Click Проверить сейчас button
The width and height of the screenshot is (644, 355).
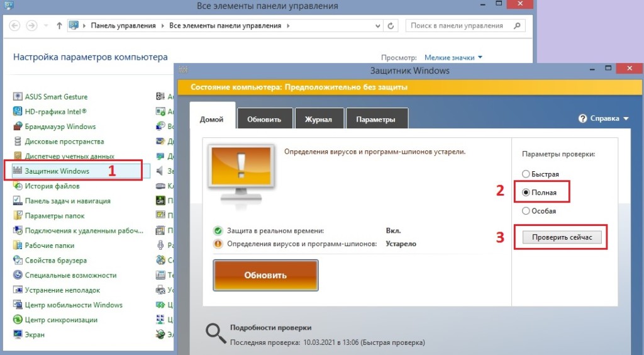click(562, 237)
